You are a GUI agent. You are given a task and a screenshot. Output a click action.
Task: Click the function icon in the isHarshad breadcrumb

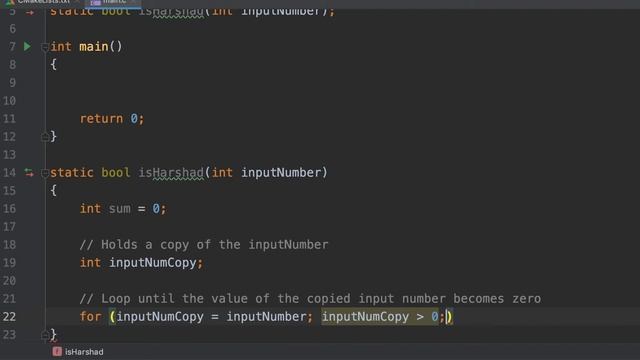click(x=57, y=351)
